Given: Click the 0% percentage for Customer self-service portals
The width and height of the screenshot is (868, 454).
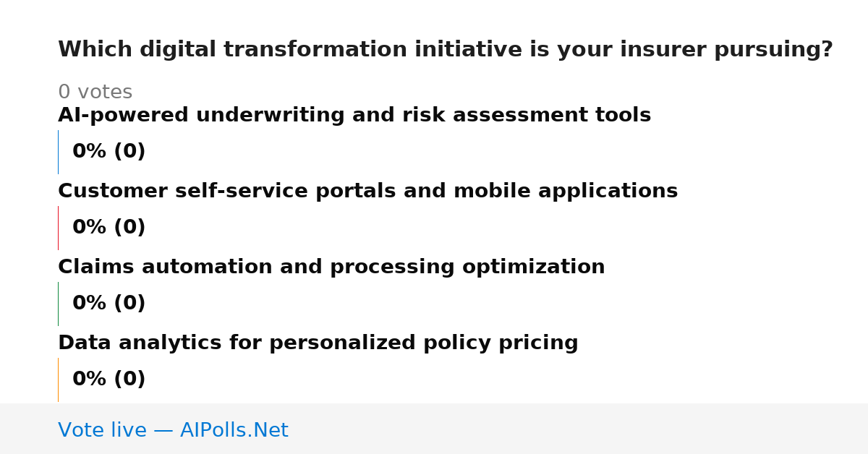Looking at the screenshot, I should click(90, 228).
